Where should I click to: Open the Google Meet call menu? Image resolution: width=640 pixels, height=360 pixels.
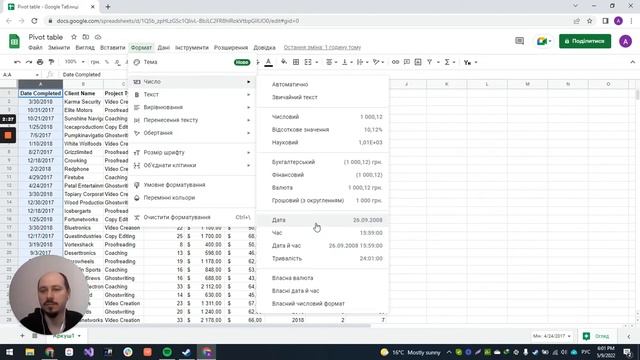544,41
